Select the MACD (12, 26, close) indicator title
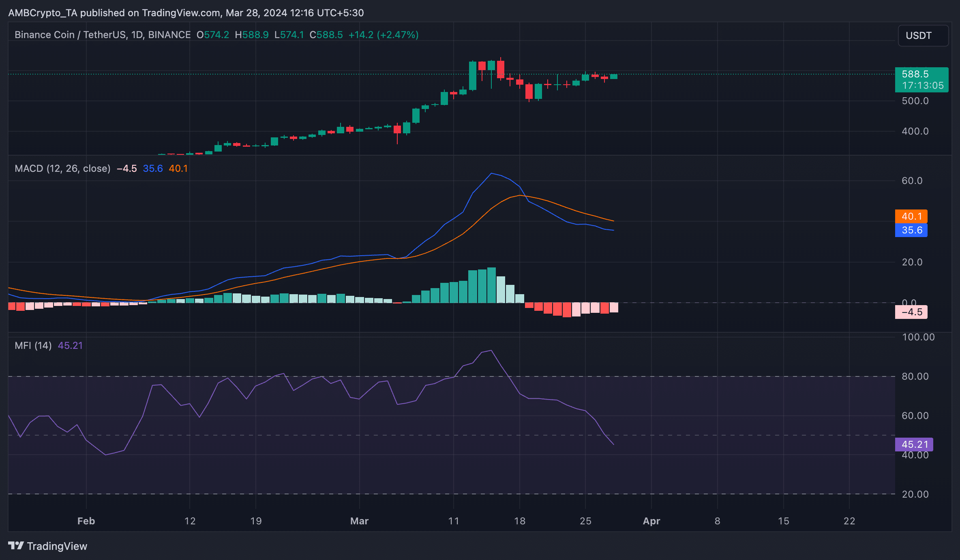This screenshot has height=560, width=960. (62, 169)
